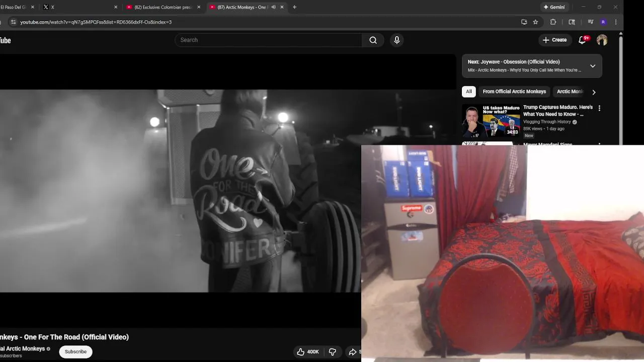Minimize the Chrome window
The height and width of the screenshot is (362, 644).
583,7
